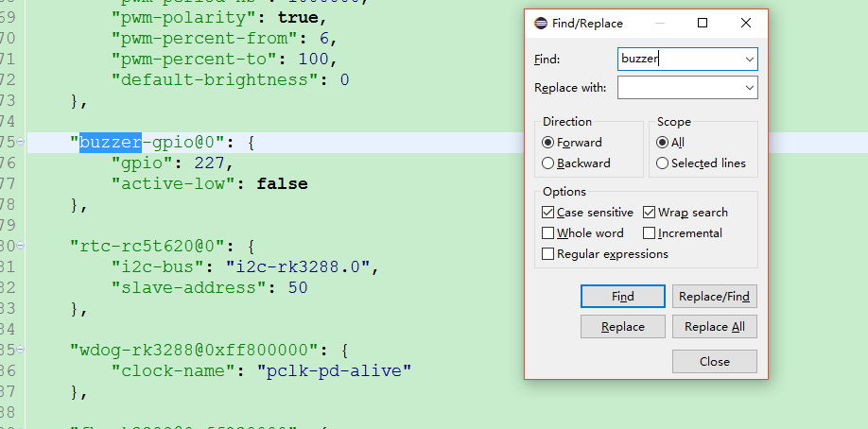Enable the Whole word checkbox
This screenshot has width=868, height=429.
[548, 233]
